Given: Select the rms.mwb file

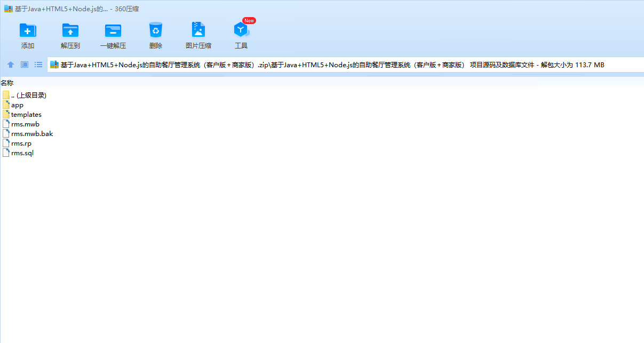Looking at the screenshot, I should tap(21, 124).
